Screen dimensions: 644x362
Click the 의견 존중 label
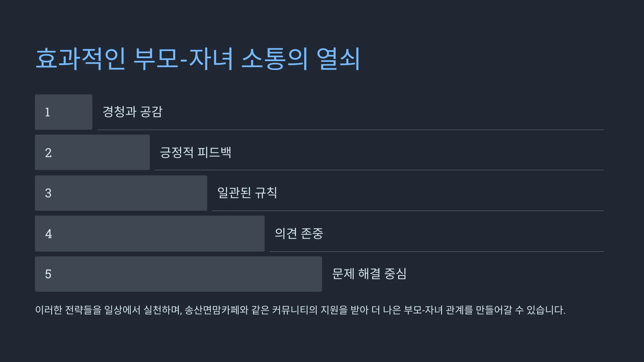[299, 233]
